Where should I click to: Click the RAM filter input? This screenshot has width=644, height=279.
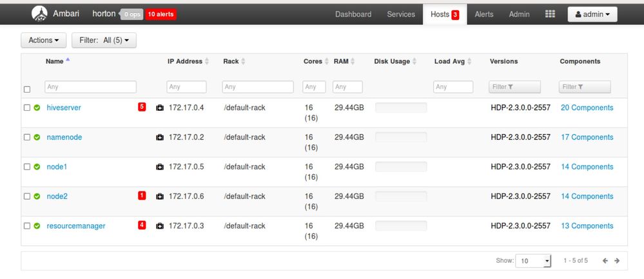click(x=348, y=87)
